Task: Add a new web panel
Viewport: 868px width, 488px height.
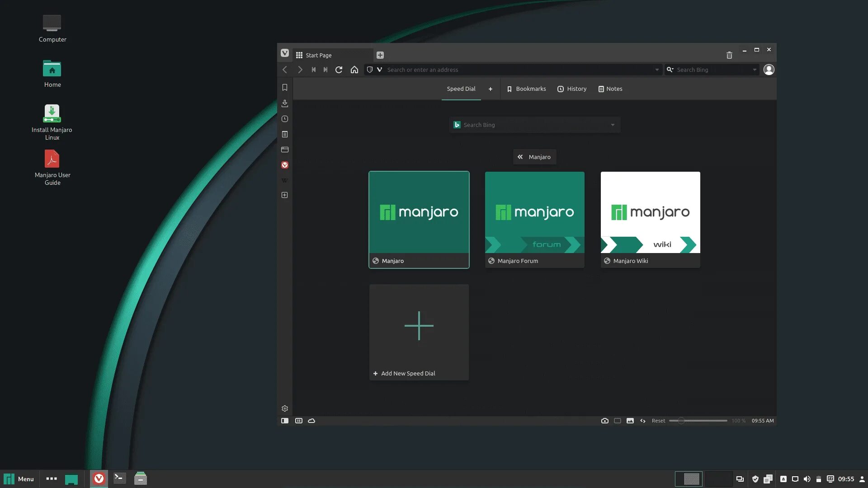Action: pos(285,195)
